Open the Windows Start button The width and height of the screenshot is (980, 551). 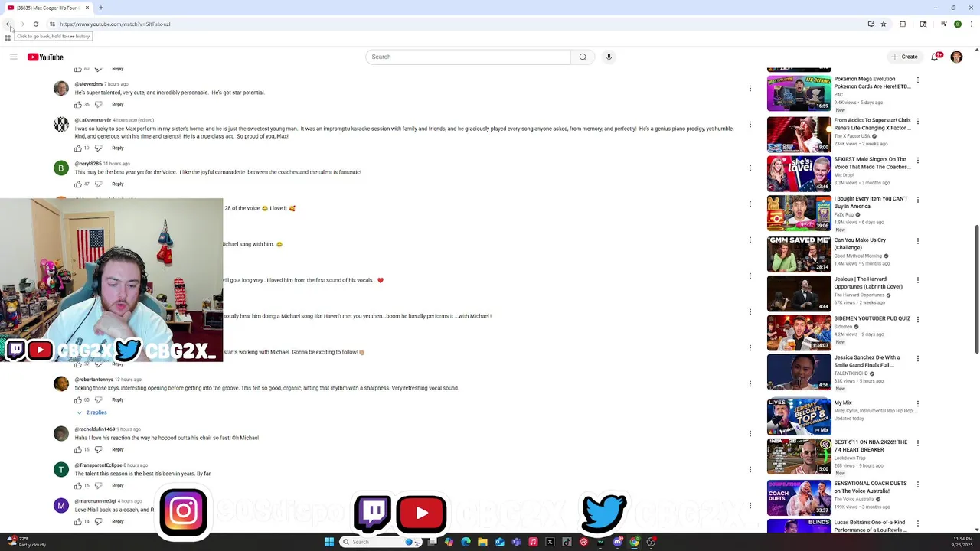pyautogui.click(x=329, y=542)
